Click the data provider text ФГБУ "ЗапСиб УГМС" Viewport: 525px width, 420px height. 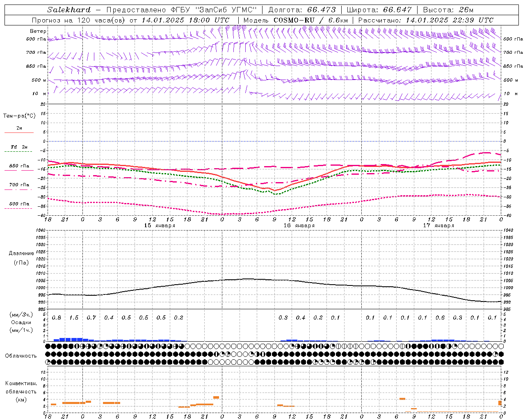pyautogui.click(x=213, y=10)
